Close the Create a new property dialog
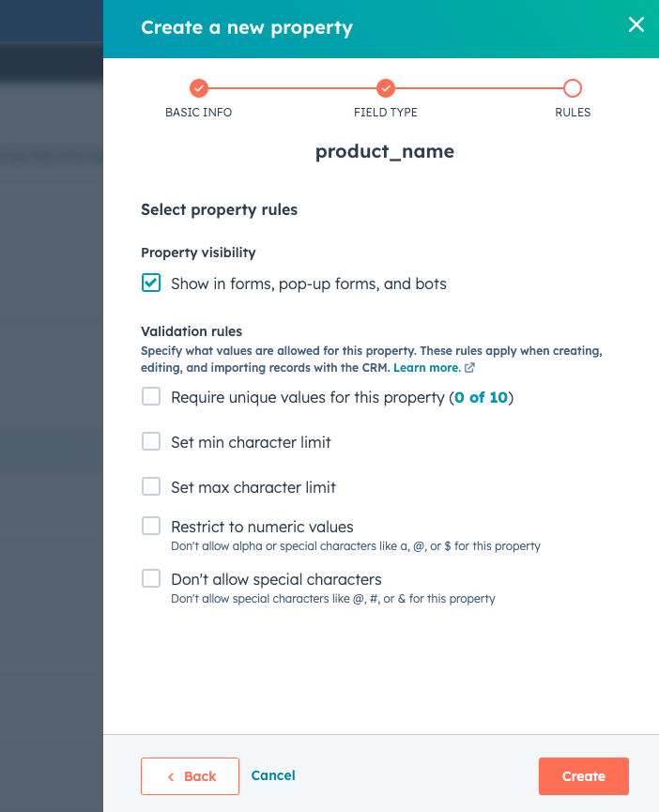This screenshot has width=659, height=812. [636, 25]
